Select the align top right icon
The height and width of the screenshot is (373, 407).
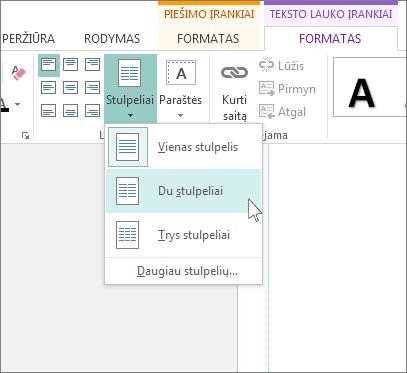pyautogui.click(x=92, y=65)
